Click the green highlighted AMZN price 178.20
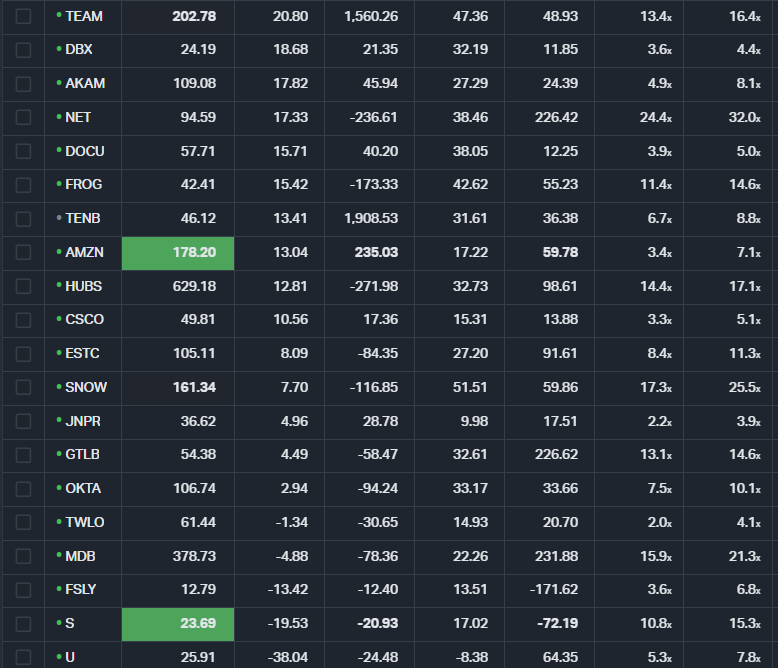The image size is (778, 668). [178, 252]
